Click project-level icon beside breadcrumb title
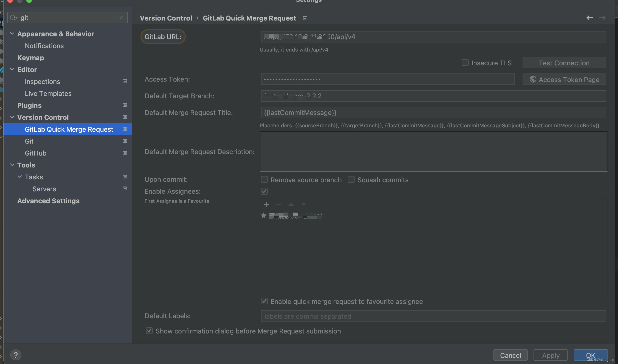The height and width of the screenshot is (364, 618). [x=305, y=18]
